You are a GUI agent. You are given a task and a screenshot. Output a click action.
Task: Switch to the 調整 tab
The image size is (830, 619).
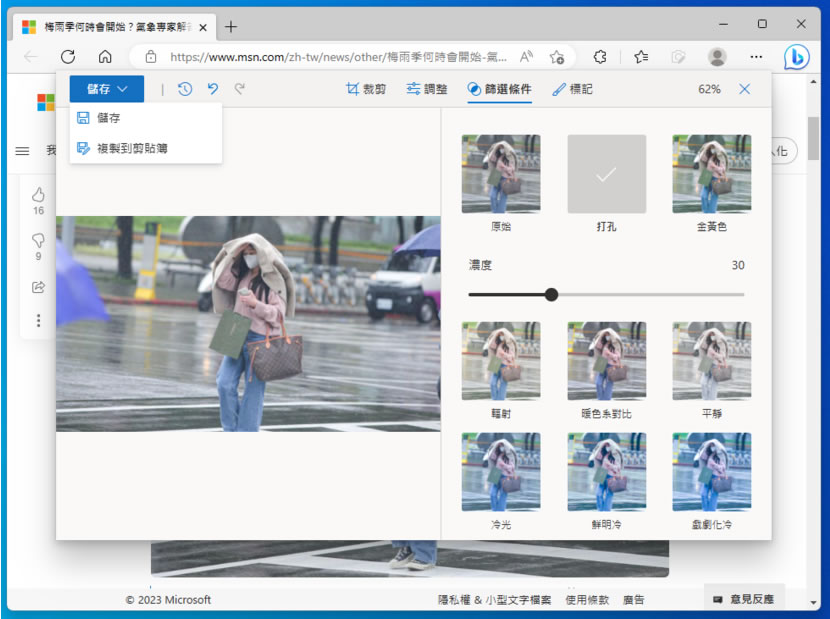(x=427, y=89)
